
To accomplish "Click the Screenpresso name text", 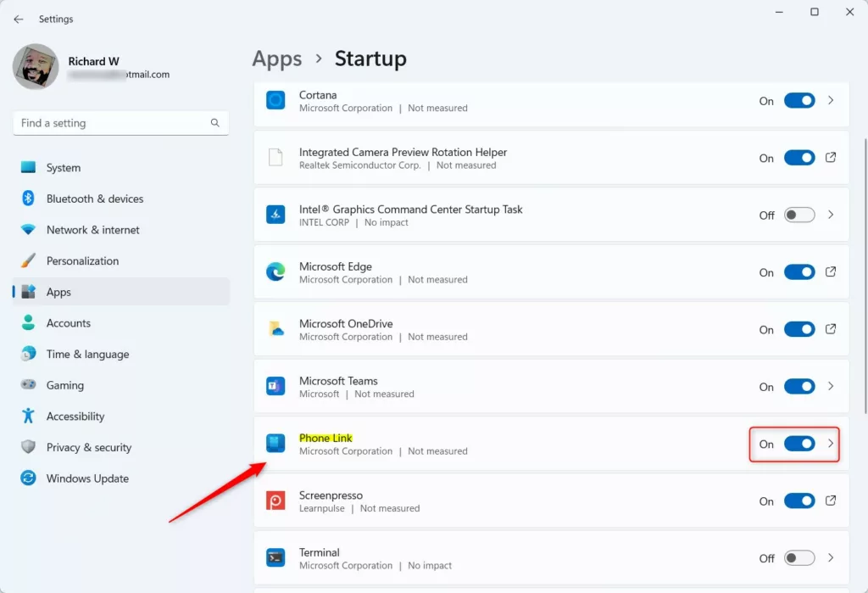I will click(x=331, y=495).
